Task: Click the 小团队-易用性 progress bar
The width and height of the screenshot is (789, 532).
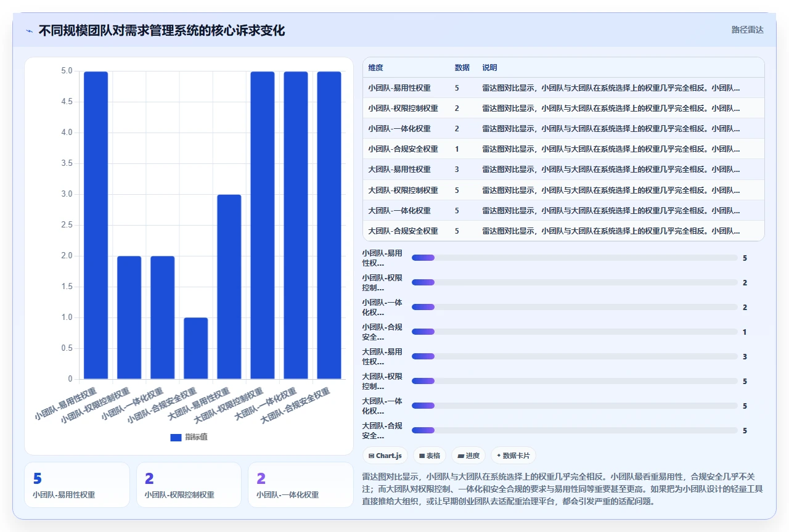Action: [x=574, y=258]
